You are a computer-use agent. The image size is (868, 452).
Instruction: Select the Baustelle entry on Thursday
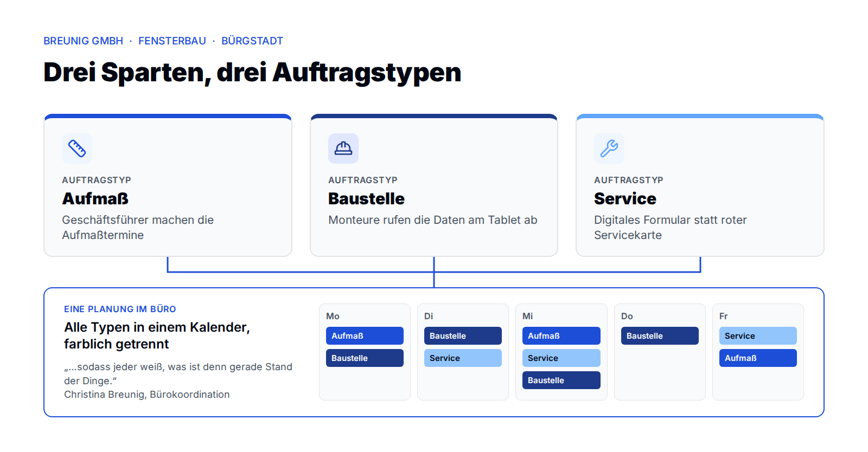click(x=660, y=336)
